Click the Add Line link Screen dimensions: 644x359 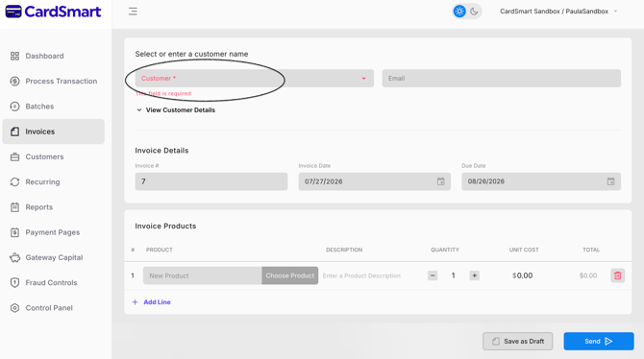click(x=157, y=302)
